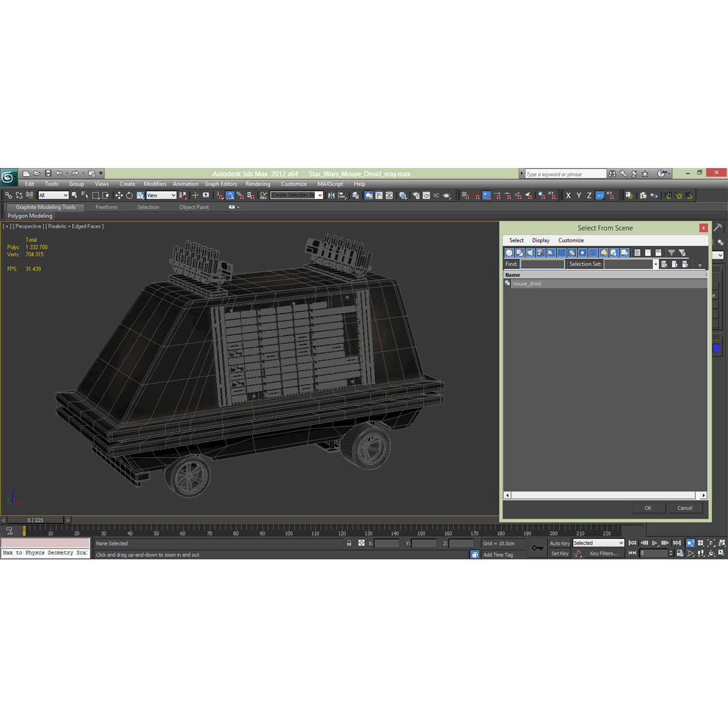Image resolution: width=728 pixels, height=728 pixels.
Task: Select the mouse_droid object in the scene list
Action: 527,283
